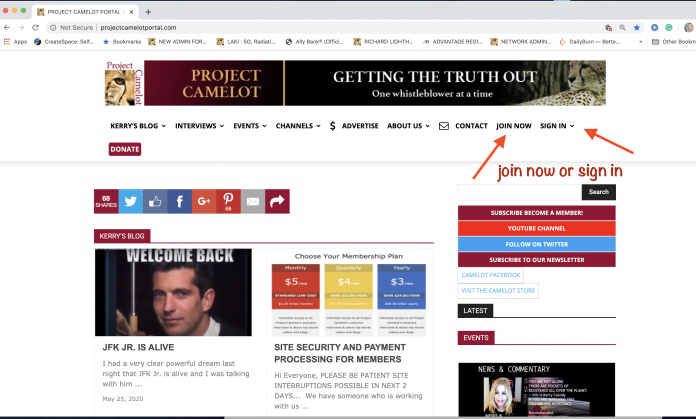This screenshot has height=419, width=696.
Task: Expand the Channels dropdown menu
Action: pyautogui.click(x=298, y=126)
